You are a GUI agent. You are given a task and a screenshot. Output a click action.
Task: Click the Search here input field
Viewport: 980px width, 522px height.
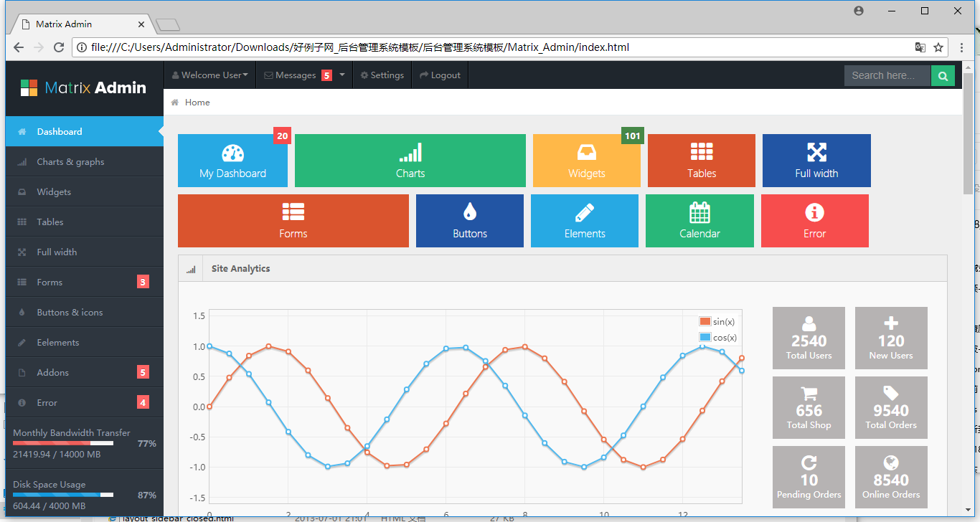tap(887, 75)
